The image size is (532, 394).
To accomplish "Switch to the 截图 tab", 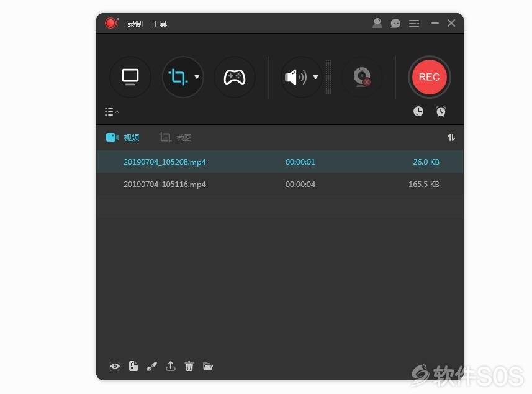I will [x=176, y=137].
